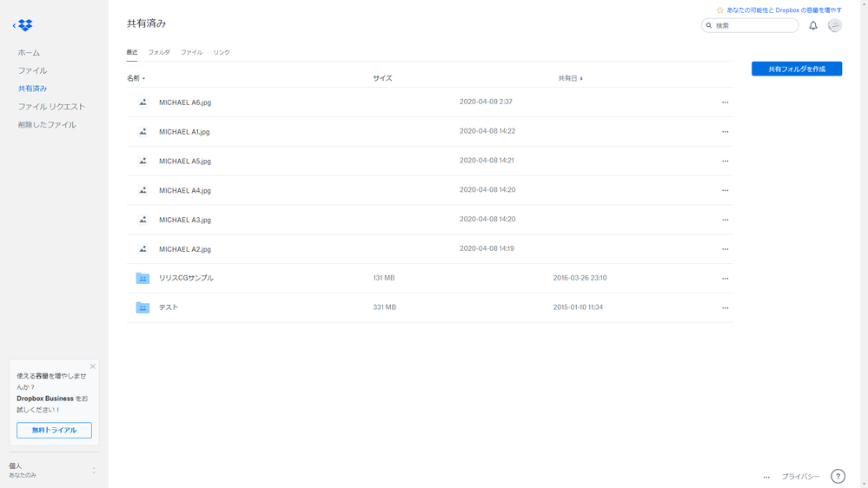Click the 331 MB size value
The width and height of the screenshot is (868, 488).
tap(384, 307)
